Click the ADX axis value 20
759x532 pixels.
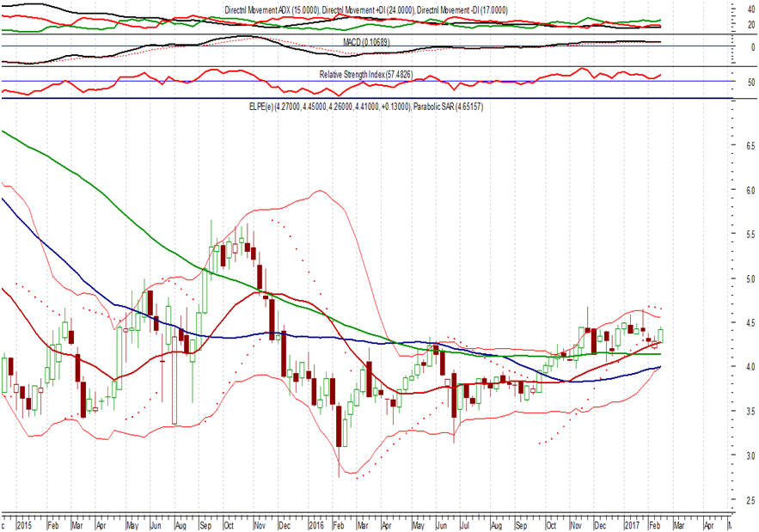(x=751, y=25)
